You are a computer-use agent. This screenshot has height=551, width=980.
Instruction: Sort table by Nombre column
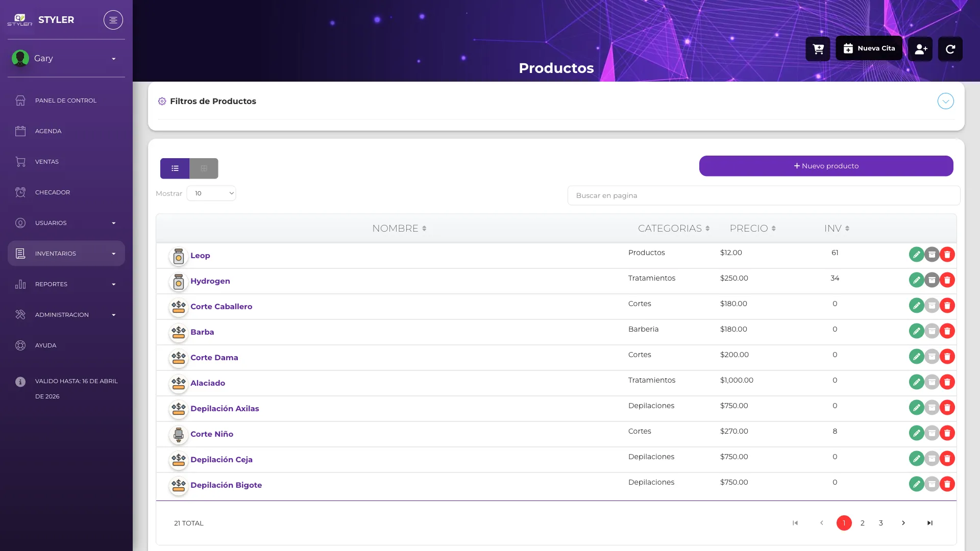click(x=399, y=229)
